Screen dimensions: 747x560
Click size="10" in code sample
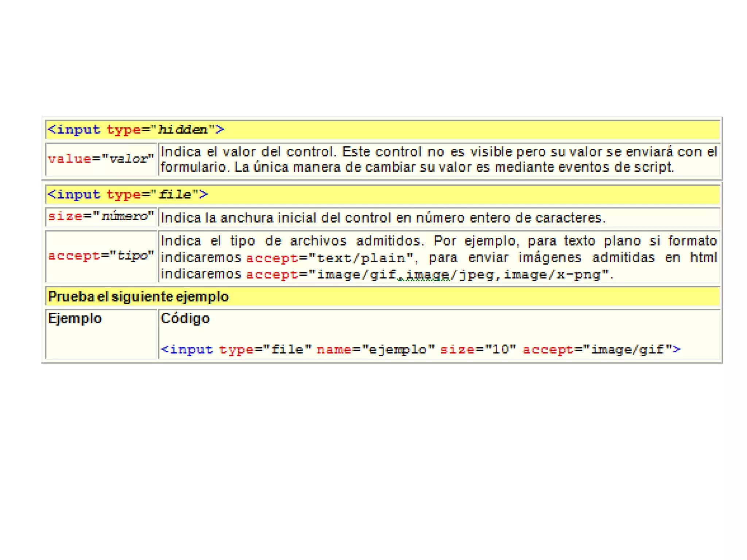pyautogui.click(x=478, y=350)
